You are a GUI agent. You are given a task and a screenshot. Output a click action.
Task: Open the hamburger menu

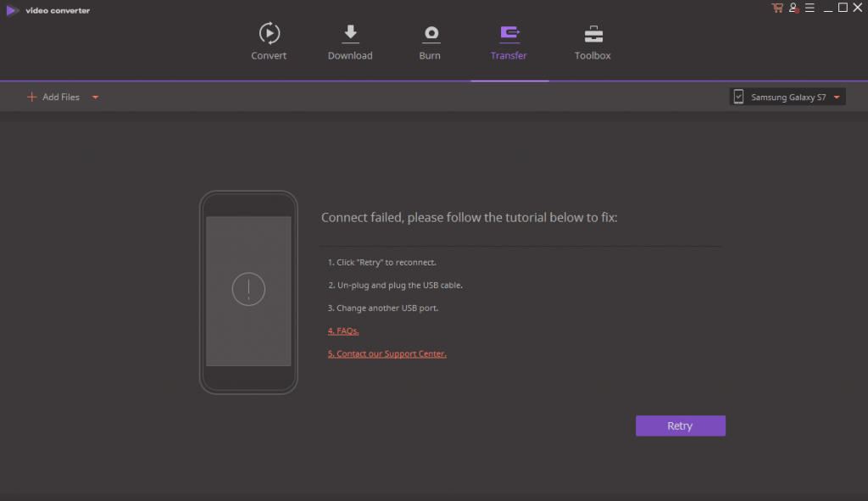[x=810, y=8]
